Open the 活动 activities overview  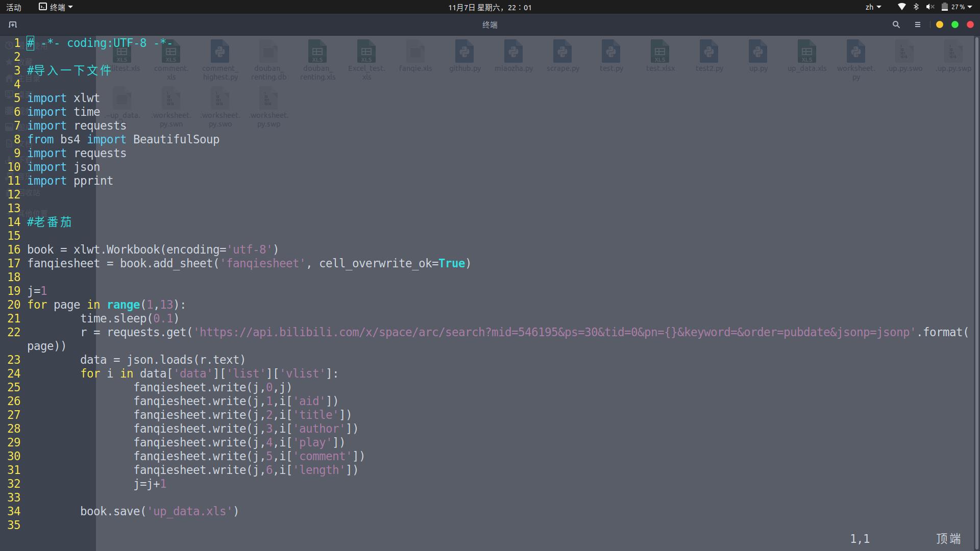(x=14, y=7)
